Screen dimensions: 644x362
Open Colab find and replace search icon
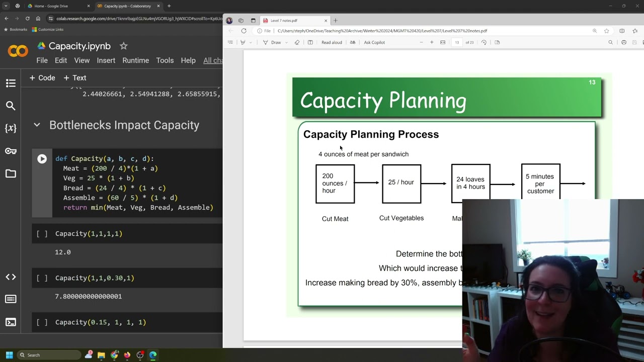pos(11,106)
